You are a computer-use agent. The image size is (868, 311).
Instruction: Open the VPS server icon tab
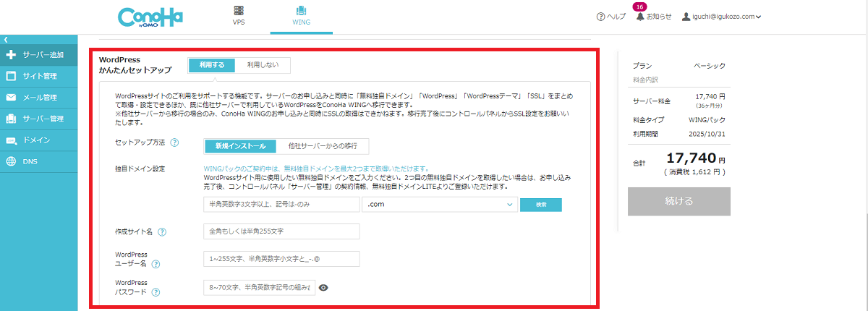[239, 16]
